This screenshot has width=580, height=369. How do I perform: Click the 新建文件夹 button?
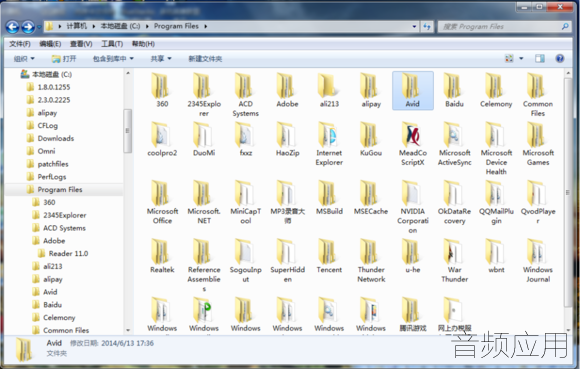click(205, 59)
